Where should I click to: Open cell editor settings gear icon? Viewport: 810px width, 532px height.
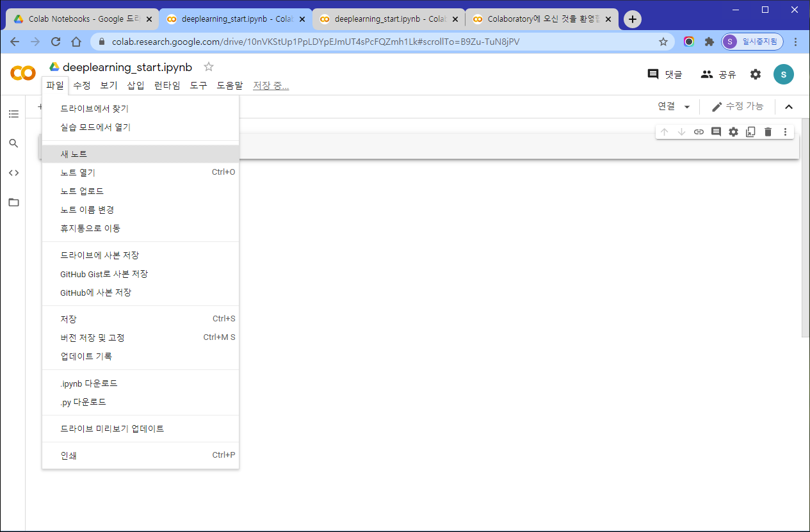coord(734,132)
